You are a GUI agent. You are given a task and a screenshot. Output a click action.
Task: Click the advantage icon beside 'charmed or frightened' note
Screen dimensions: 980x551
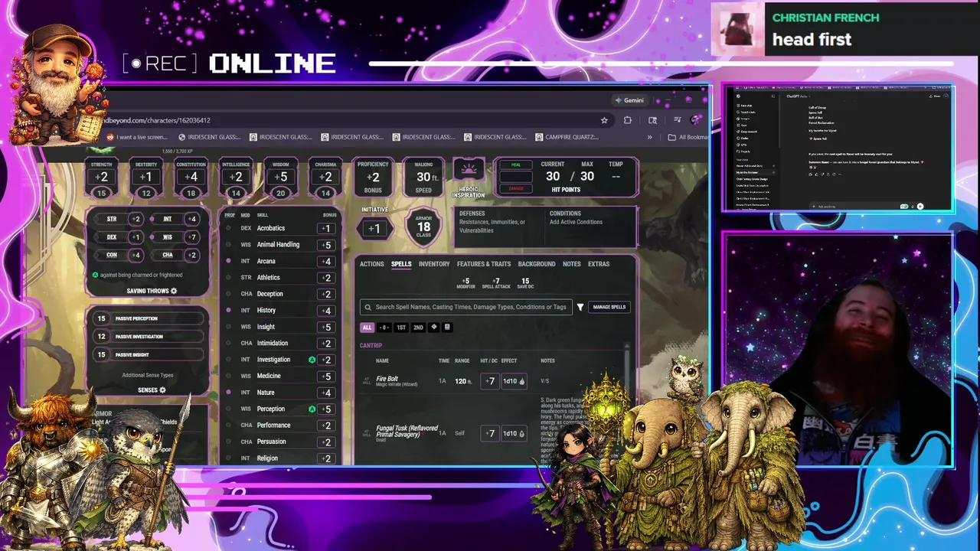(x=95, y=275)
